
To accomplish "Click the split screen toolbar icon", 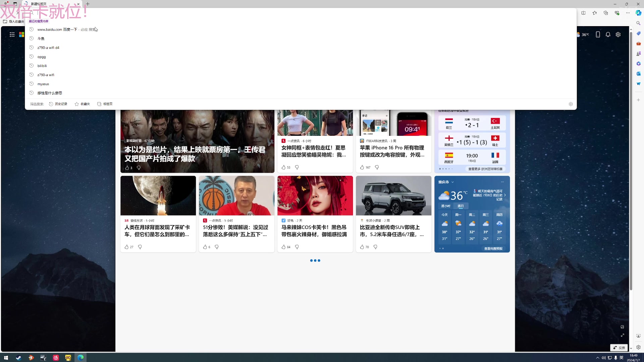I will pos(583,13).
